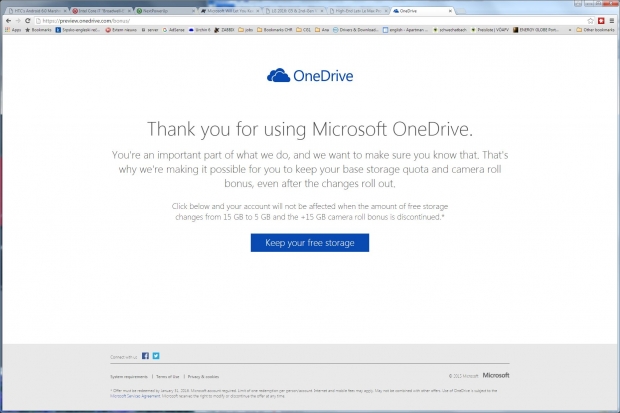Viewport: 620px width, 413px height.
Task: Click the OneDrive cloud logo
Action: [x=309, y=76]
